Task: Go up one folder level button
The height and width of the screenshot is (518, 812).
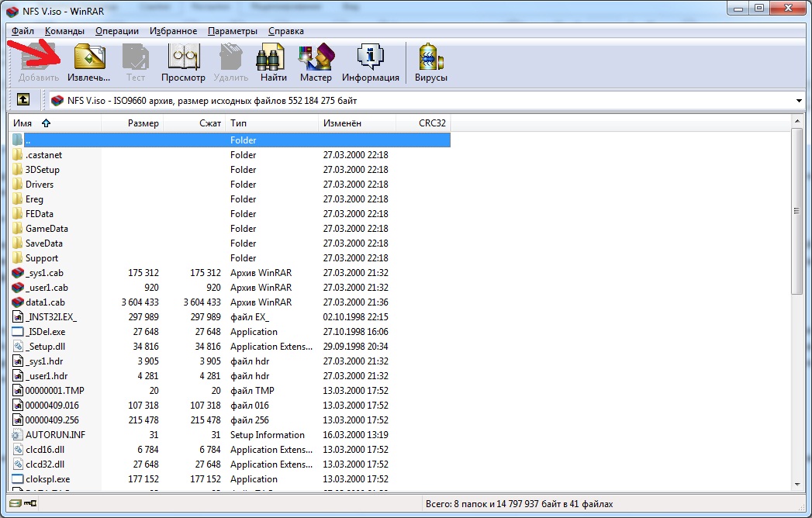Action: 23,99
